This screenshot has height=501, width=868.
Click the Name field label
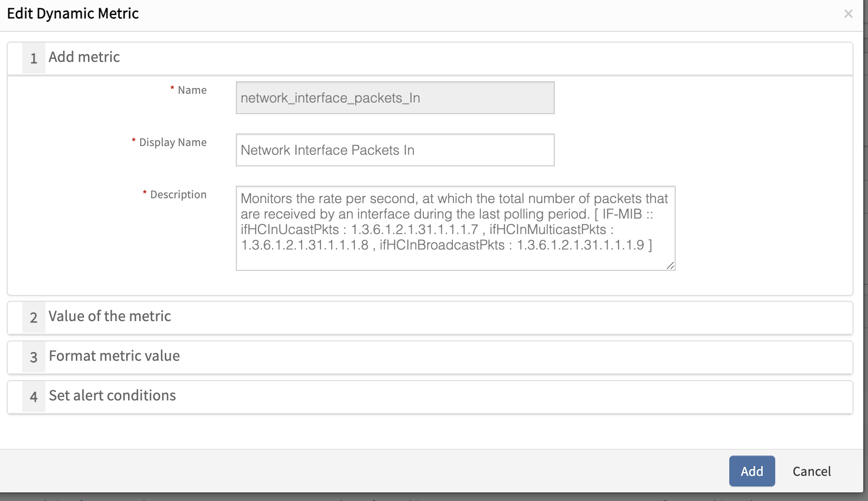[x=192, y=90]
